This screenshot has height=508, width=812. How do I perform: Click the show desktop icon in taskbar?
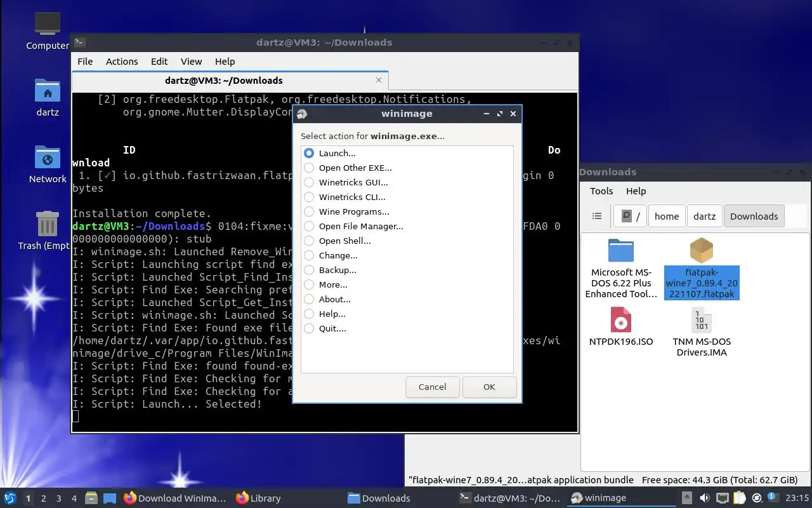(110, 498)
